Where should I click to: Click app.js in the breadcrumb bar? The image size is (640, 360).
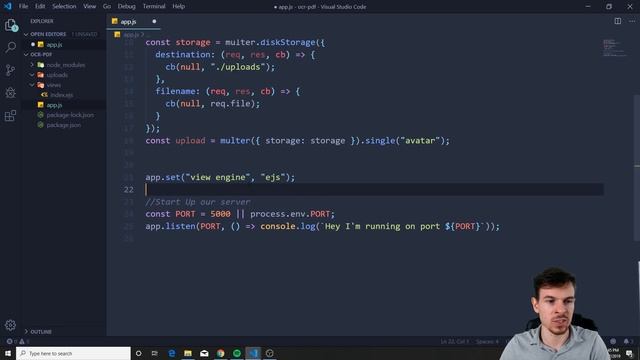131,35
